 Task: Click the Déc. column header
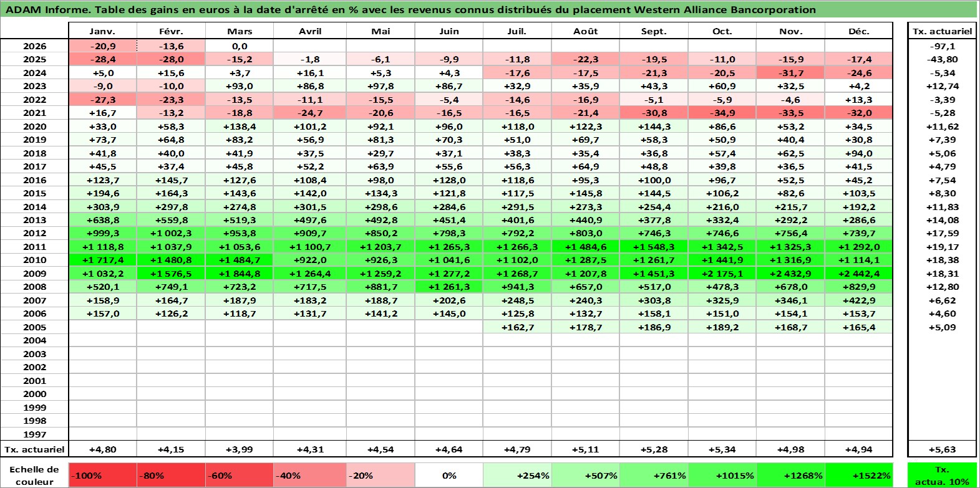point(859,31)
